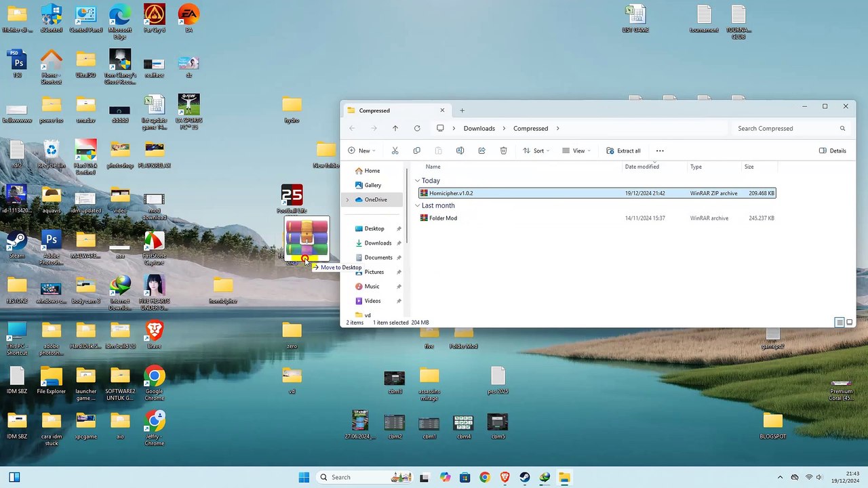Image resolution: width=868 pixels, height=488 pixels.
Task: Open See more options ellipsis in Explorer
Action: pos(660,150)
